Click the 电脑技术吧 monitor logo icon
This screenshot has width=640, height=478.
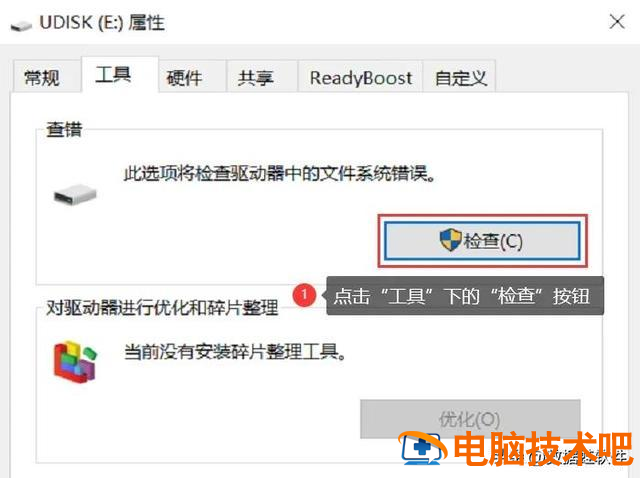pos(423,448)
